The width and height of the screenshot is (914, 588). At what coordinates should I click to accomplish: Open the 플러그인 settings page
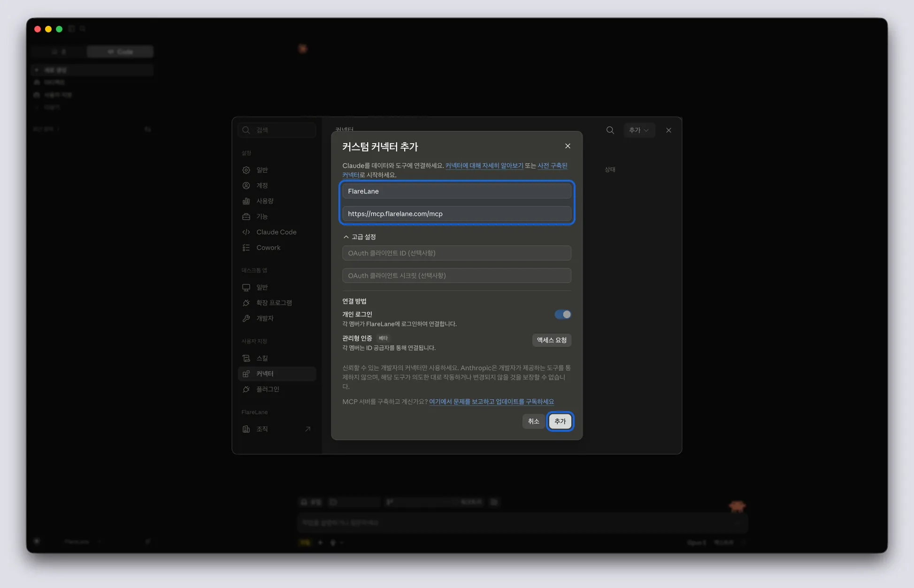click(x=277, y=389)
